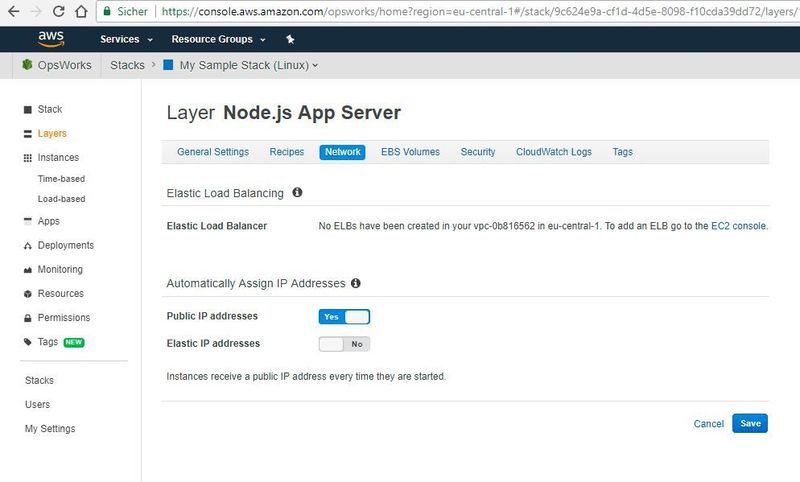Viewport: 800px width, 482px height.
Task: Open Deployments in the sidebar
Action: pyautogui.click(x=66, y=245)
